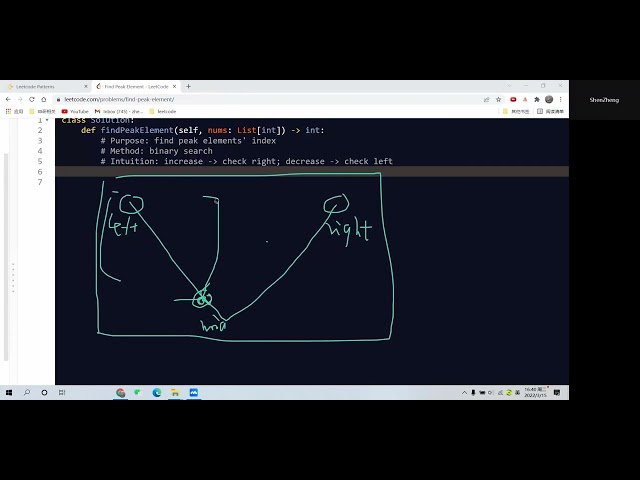Open WeChat from the taskbar
Screen dimensions: 640x480
(138, 393)
